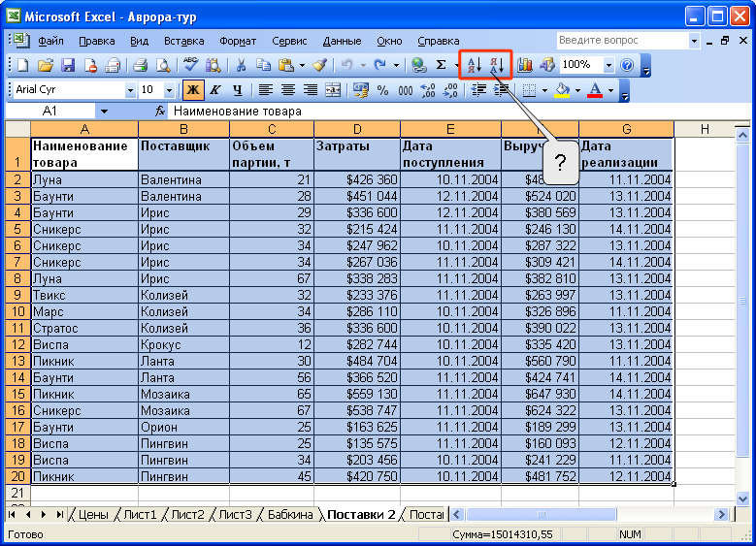
Task: Cut selection with scissors icon
Action: [241, 65]
